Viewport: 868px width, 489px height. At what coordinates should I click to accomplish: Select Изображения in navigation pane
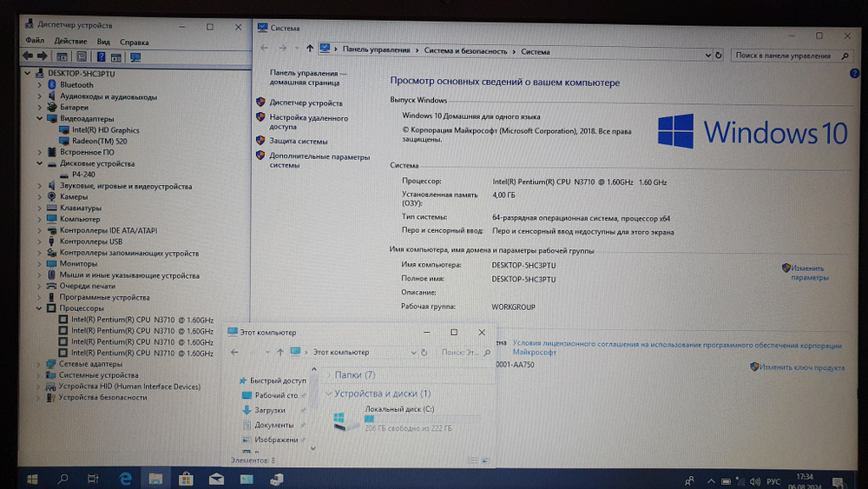click(276, 439)
